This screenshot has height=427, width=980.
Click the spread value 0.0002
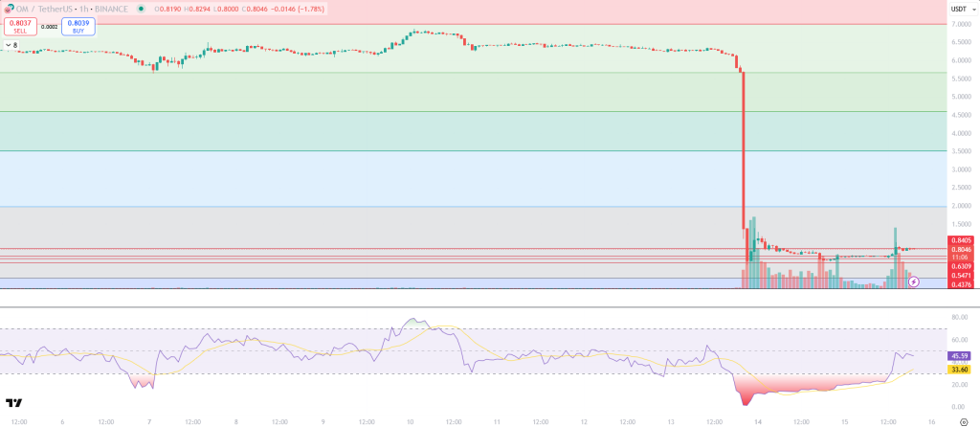(48, 27)
